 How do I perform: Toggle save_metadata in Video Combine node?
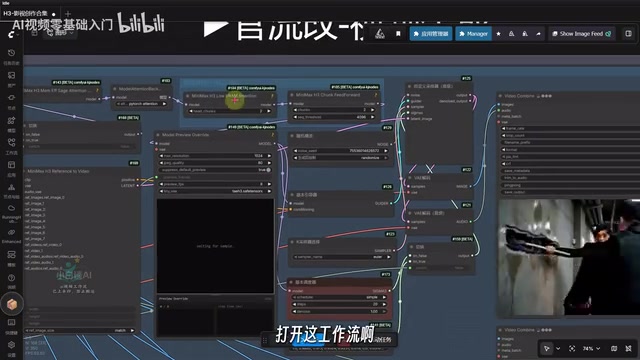click(570, 171)
